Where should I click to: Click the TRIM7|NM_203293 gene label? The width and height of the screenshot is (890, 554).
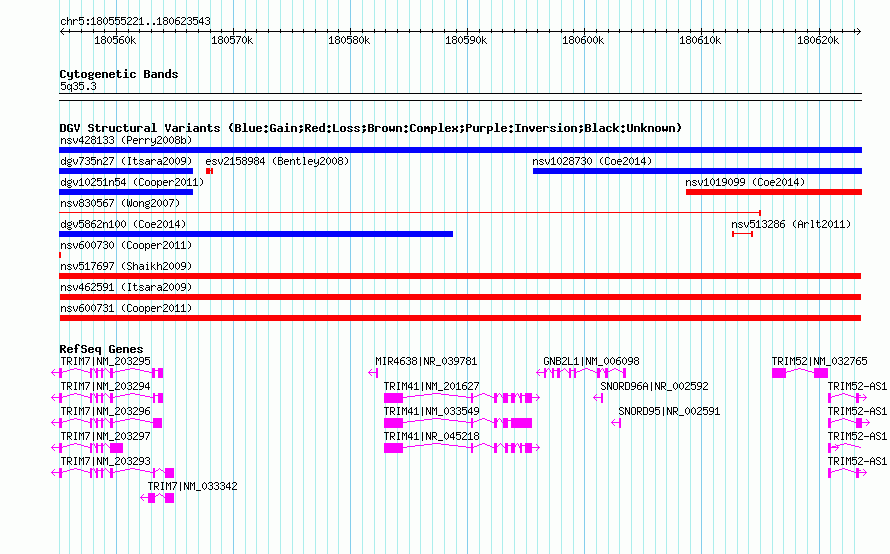pos(105,461)
